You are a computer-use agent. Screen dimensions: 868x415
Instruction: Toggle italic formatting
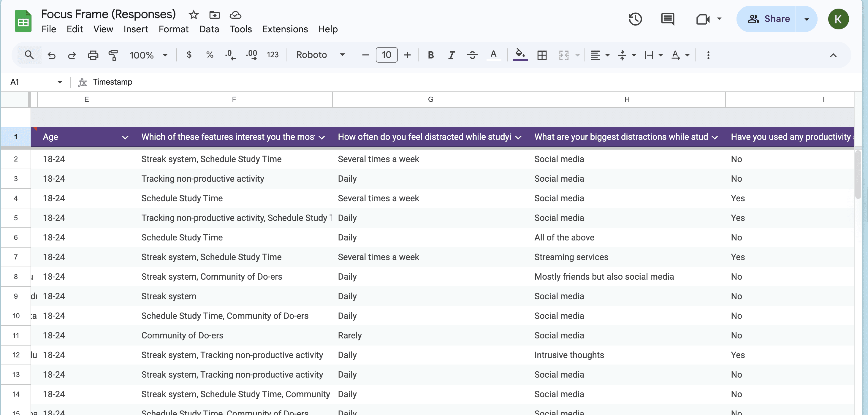451,55
